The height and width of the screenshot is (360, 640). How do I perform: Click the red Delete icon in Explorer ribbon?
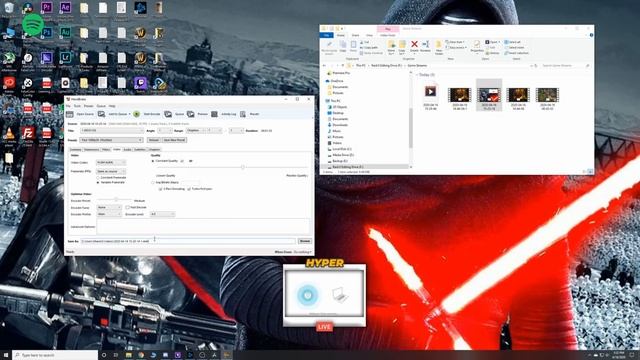point(414,44)
